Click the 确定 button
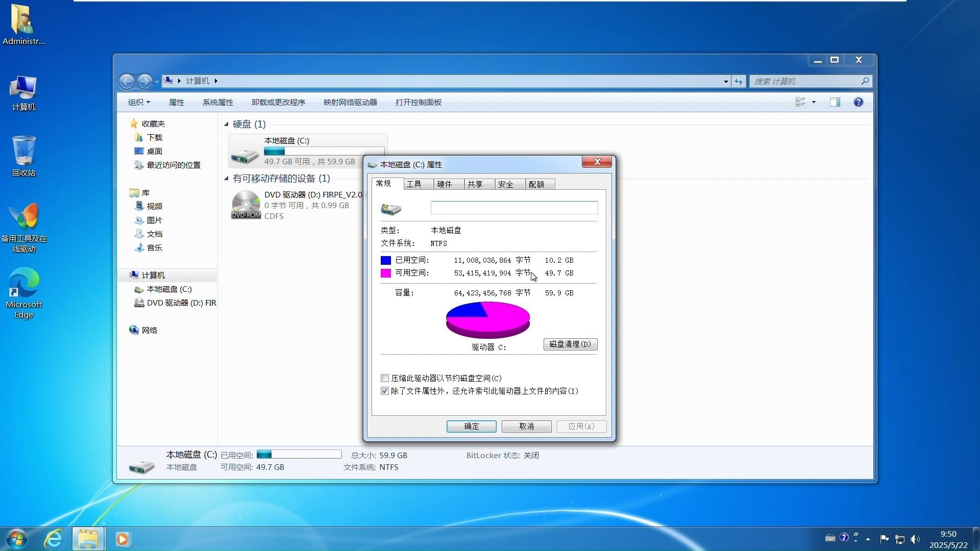 pos(471,427)
